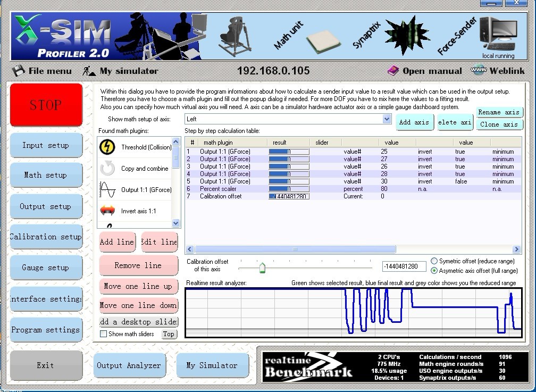Click the Open manual book icon

(393, 71)
